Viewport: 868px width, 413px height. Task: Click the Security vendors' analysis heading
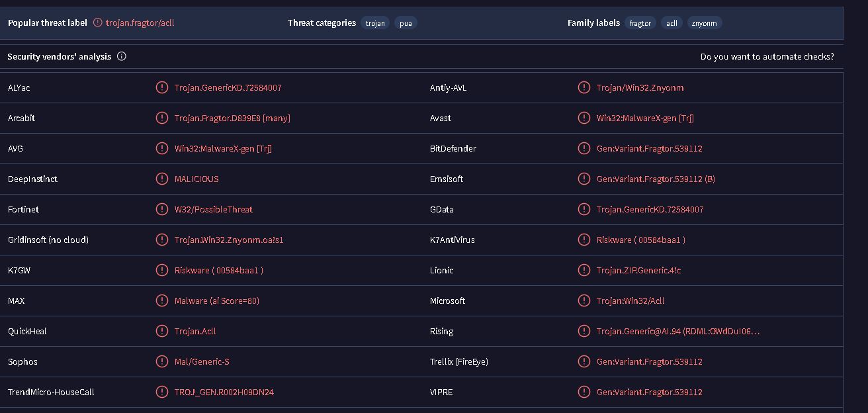coord(60,56)
